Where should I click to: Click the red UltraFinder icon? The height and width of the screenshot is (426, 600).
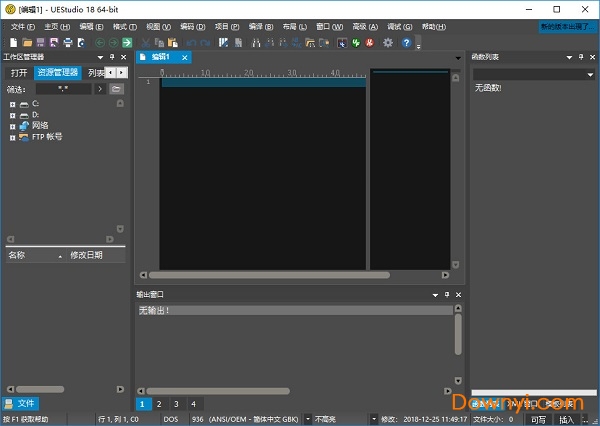[x=370, y=42]
